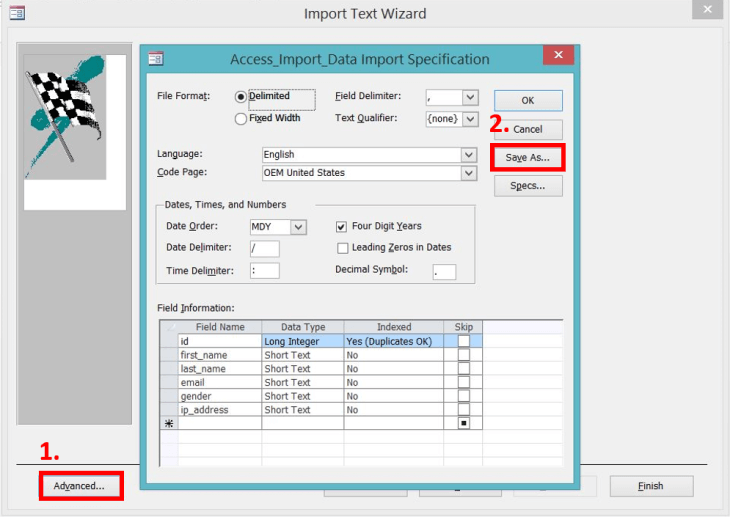This screenshot has height=517, width=730.
Task: Check Skip for the first_name field
Action: pyautogui.click(x=464, y=355)
